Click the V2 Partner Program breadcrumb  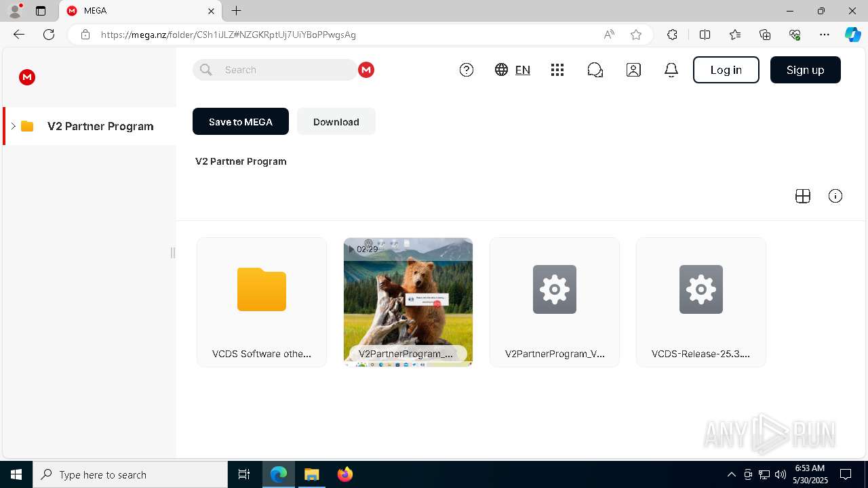[x=241, y=161]
